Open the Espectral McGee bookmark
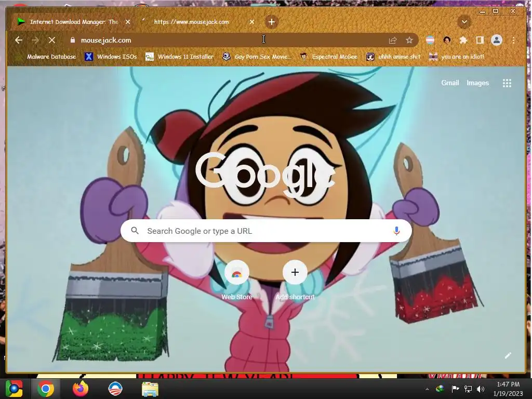 pos(329,57)
